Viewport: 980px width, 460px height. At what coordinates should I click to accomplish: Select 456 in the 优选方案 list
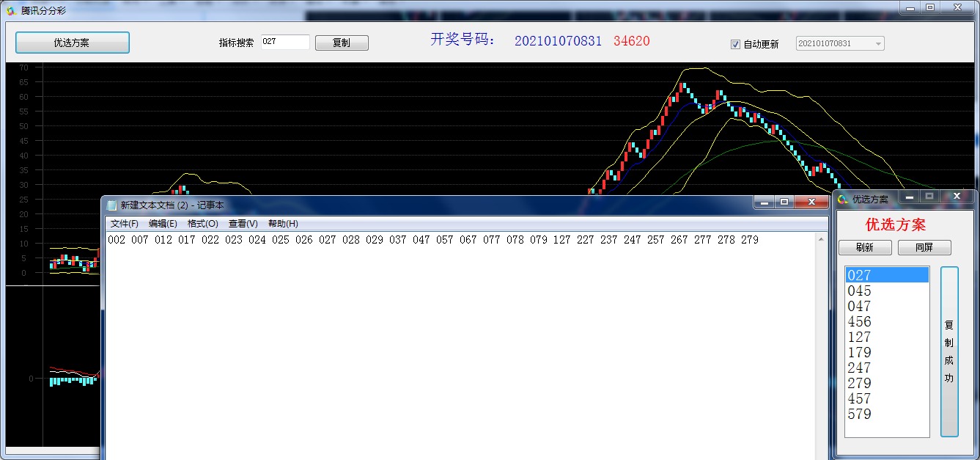pyautogui.click(x=859, y=321)
